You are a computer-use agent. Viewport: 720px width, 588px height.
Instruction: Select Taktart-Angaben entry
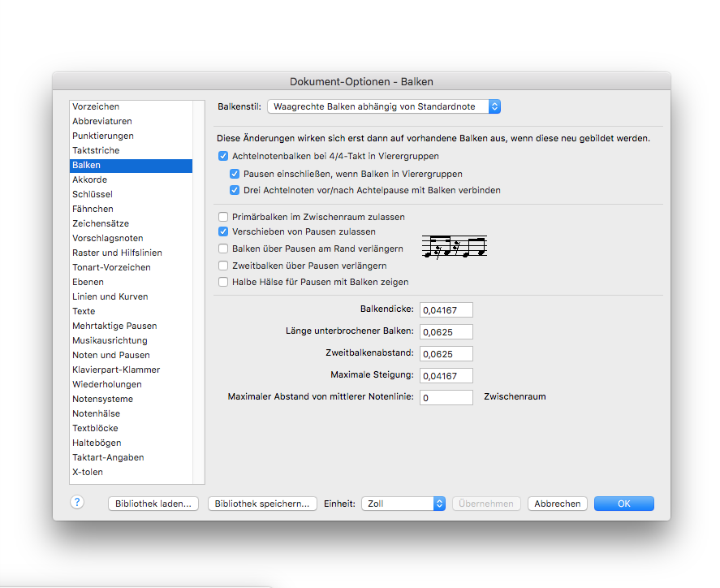click(x=131, y=457)
